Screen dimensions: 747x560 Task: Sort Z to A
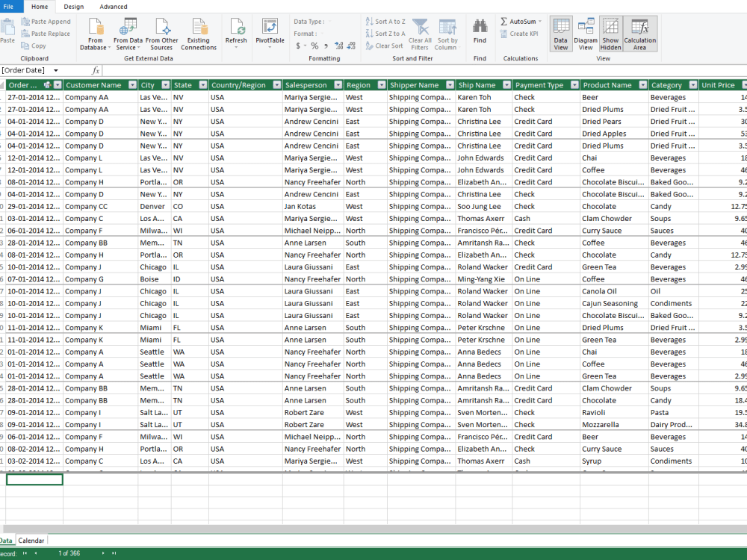pyautogui.click(x=385, y=34)
